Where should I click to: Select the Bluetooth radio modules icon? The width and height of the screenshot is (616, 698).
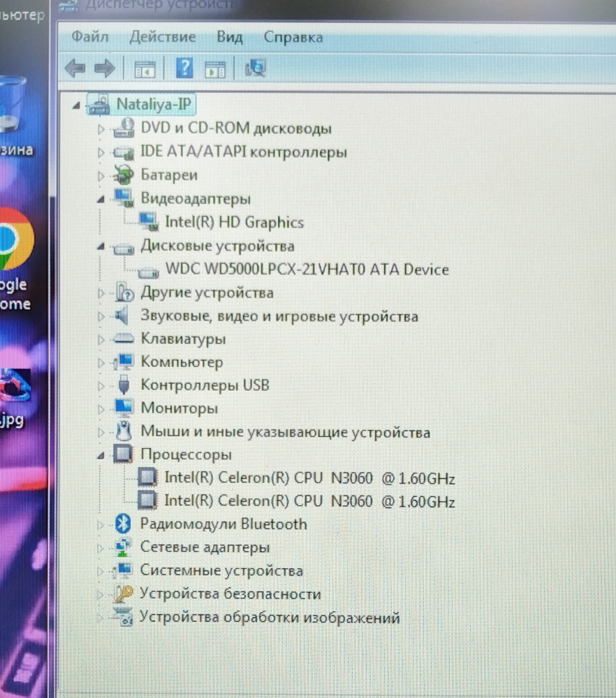[x=123, y=524]
